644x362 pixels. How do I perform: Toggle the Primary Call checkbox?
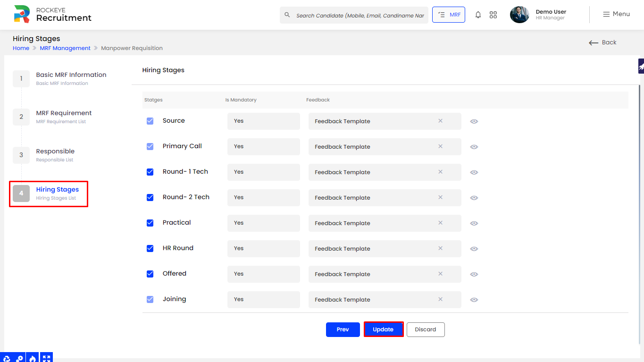click(150, 146)
